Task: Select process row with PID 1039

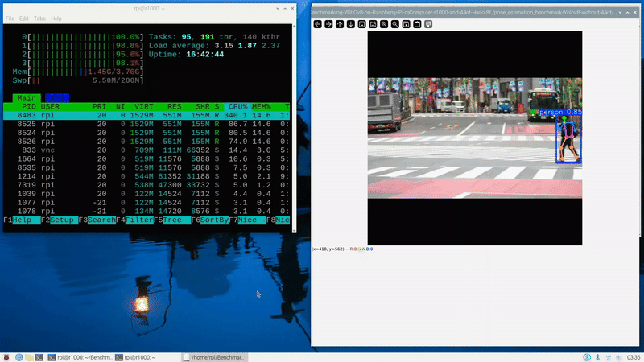Action: [x=147, y=194]
